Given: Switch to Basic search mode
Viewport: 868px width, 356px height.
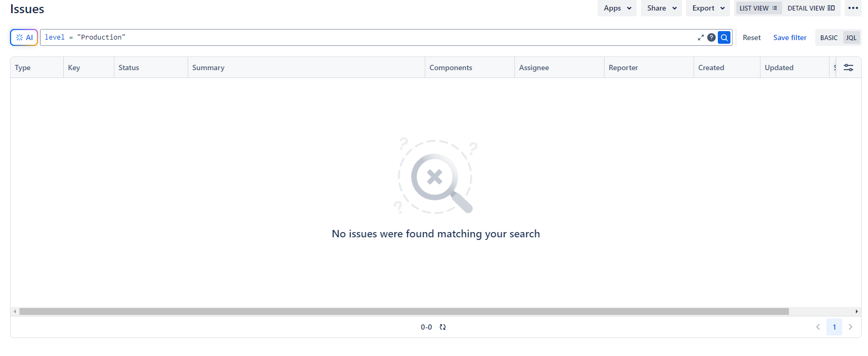Looking at the screenshot, I should click(829, 38).
